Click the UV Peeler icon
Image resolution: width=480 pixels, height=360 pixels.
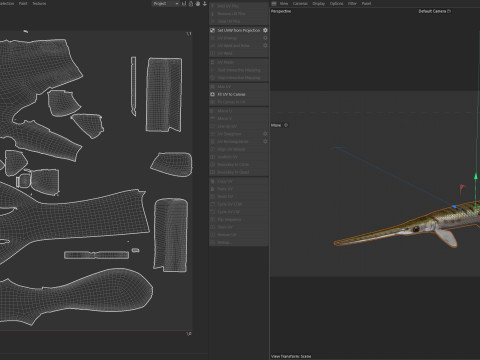tap(213, 62)
